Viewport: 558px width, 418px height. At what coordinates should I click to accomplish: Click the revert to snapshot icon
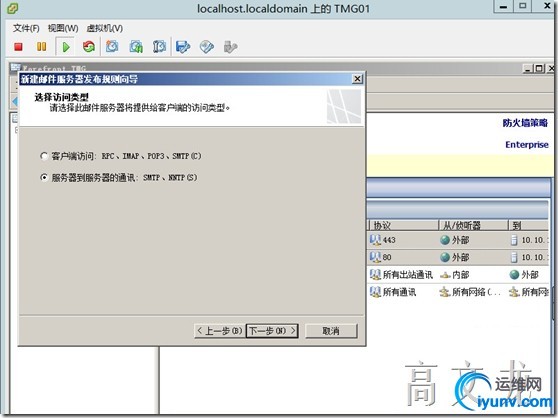point(136,47)
